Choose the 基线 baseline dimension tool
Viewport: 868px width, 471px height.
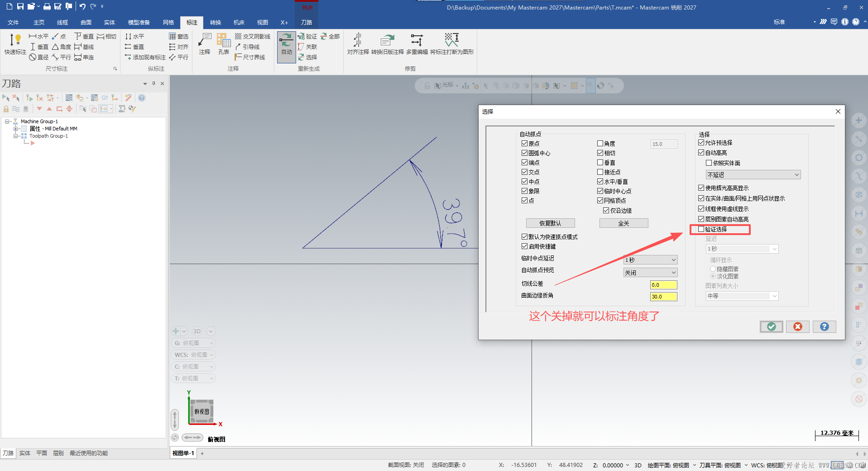(84, 47)
